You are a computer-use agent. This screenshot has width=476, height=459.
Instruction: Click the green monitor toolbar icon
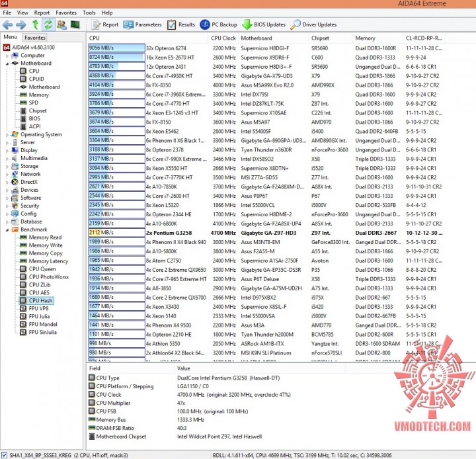pos(75,24)
